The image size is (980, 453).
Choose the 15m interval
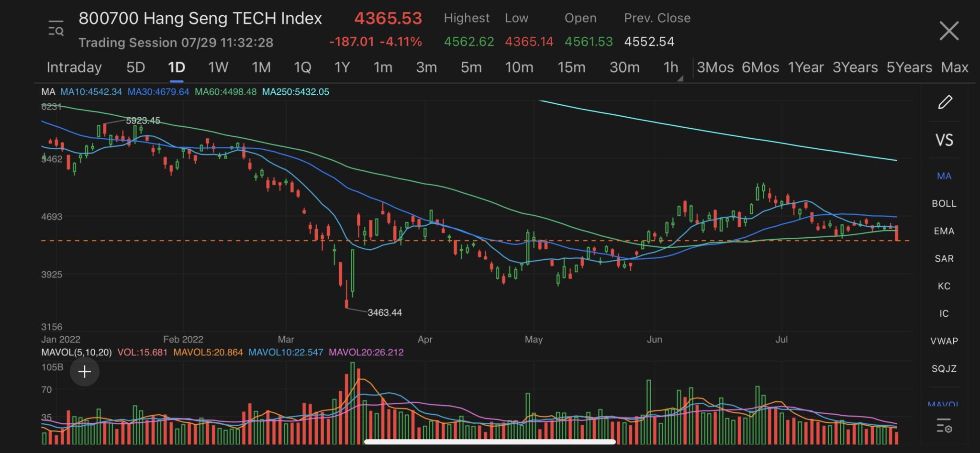(x=571, y=67)
